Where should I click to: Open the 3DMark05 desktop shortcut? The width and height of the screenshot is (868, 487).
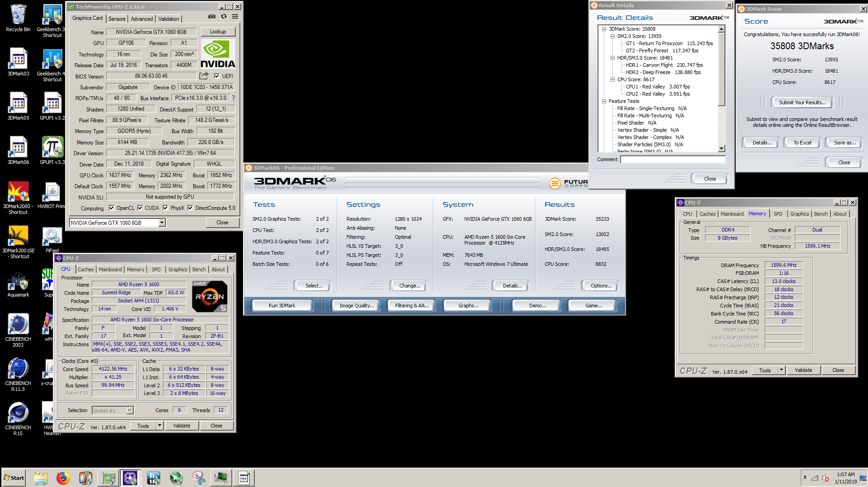tap(18, 107)
